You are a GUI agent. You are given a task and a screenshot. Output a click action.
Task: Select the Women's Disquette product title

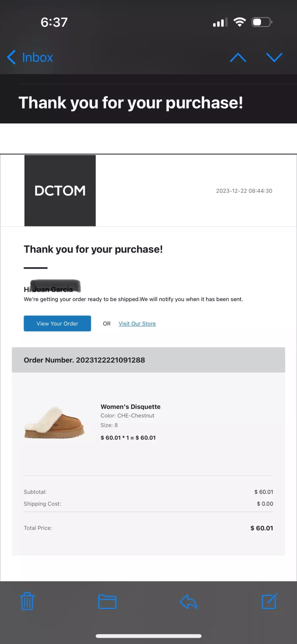pos(131,407)
